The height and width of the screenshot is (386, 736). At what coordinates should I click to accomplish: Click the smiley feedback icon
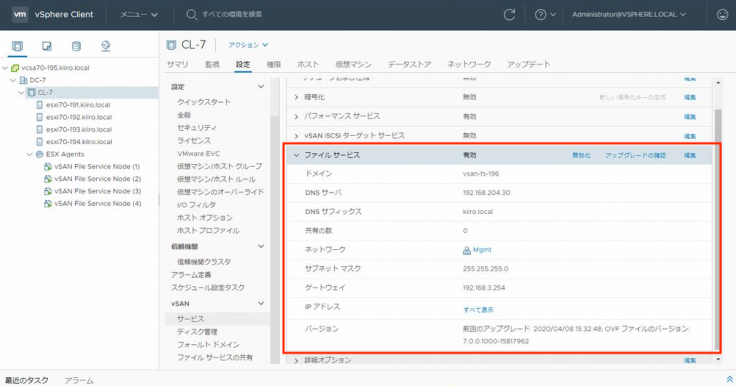click(722, 15)
